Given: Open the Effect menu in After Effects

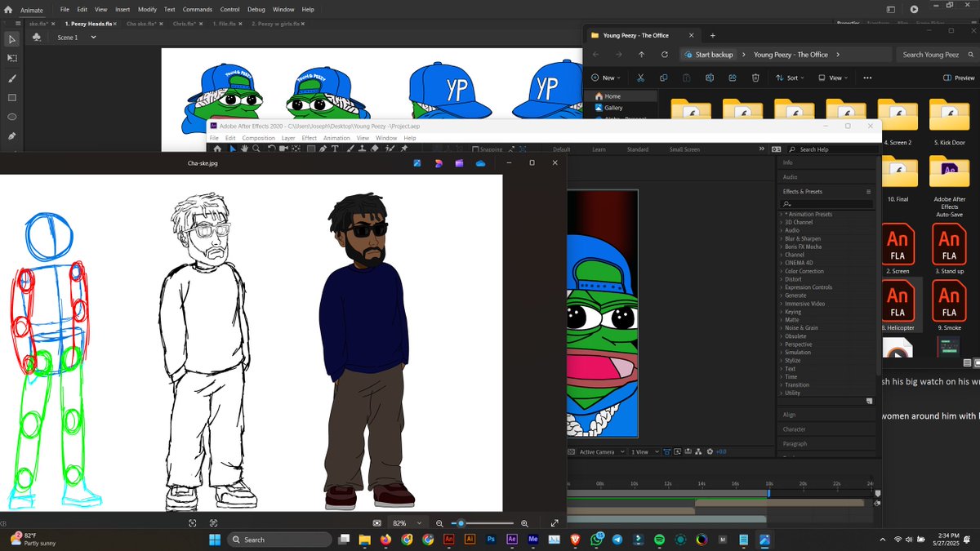Looking at the screenshot, I should click(x=310, y=138).
